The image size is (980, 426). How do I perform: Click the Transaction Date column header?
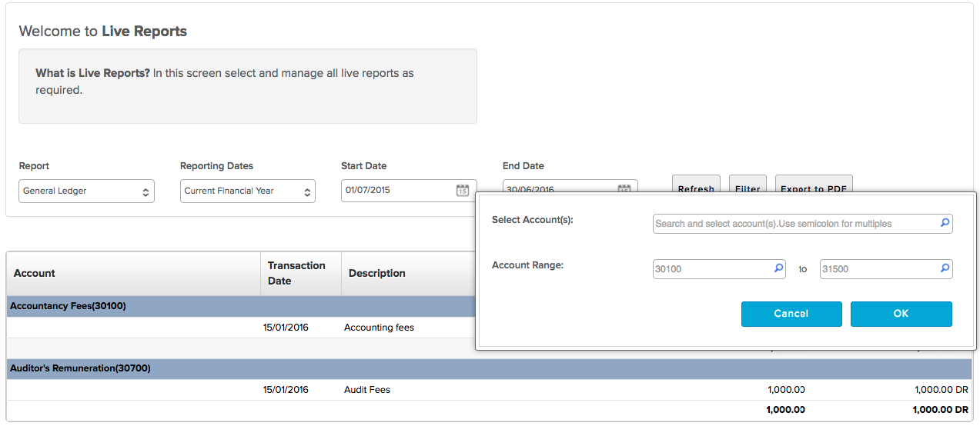click(301, 273)
